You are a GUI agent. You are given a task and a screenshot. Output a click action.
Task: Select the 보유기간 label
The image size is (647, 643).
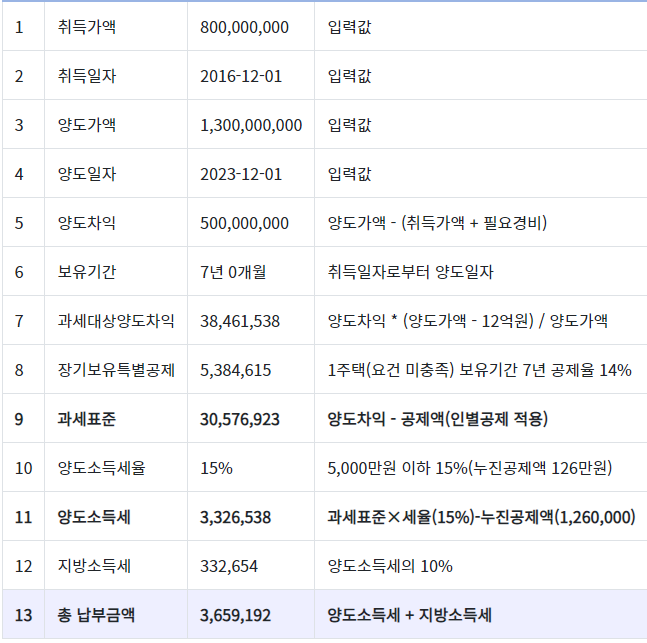pyautogui.click(x=87, y=272)
